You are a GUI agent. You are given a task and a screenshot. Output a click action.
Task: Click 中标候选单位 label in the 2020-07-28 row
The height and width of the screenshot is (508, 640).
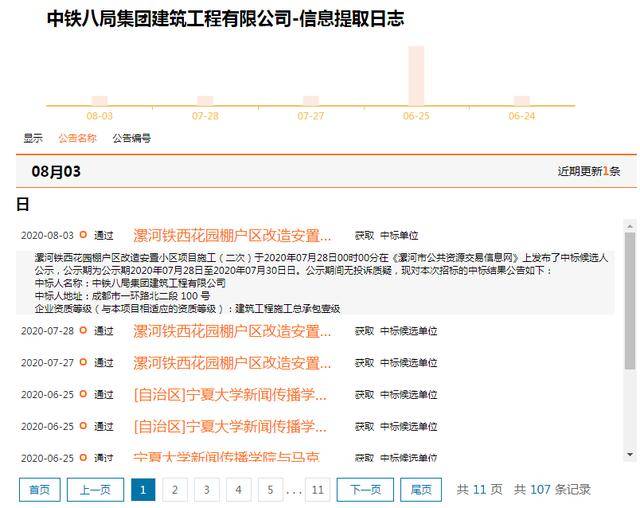coord(409,331)
